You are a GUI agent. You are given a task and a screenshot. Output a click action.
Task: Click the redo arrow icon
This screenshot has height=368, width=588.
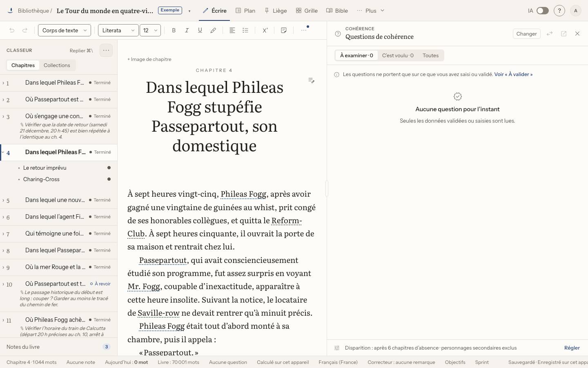pos(25,30)
